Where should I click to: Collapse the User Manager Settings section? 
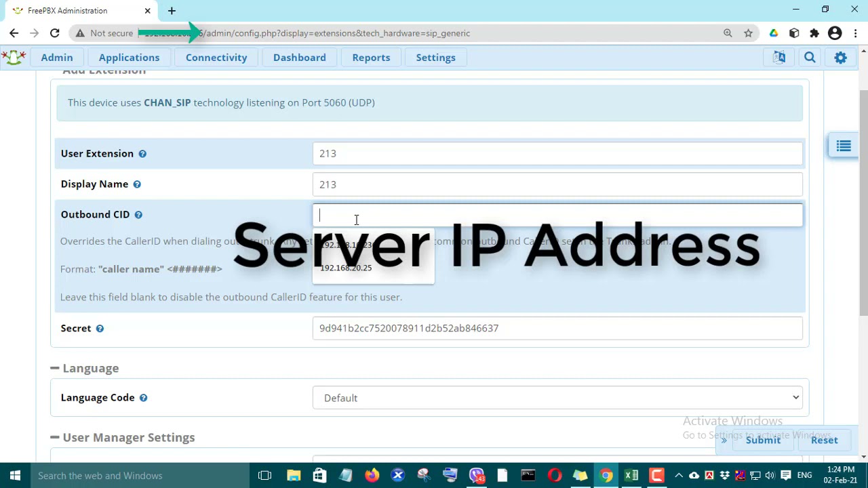point(54,438)
